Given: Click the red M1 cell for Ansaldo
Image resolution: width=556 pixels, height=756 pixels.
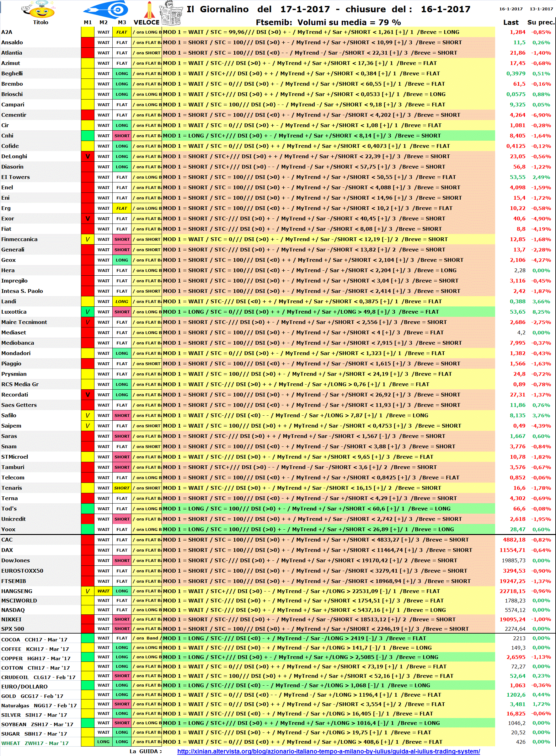Looking at the screenshot, I should tap(88, 42).
